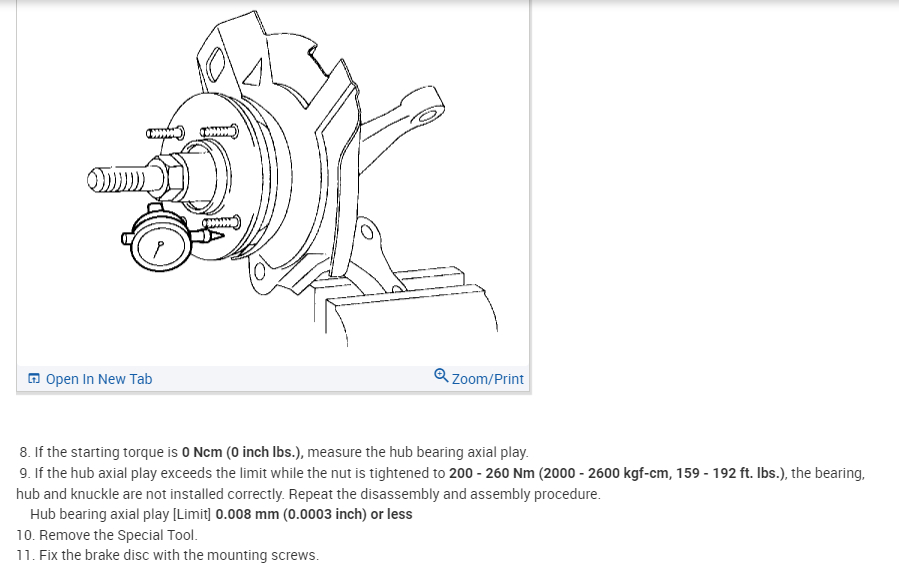899x569 pixels.
Task: Click the "Hub bearing axial play [Limit]" label
Action: pos(121,514)
